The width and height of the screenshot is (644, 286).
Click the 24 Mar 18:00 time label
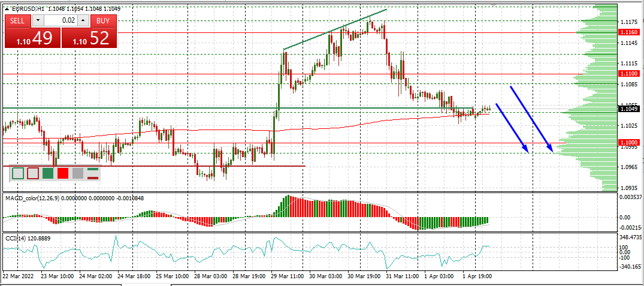pyautogui.click(x=134, y=276)
